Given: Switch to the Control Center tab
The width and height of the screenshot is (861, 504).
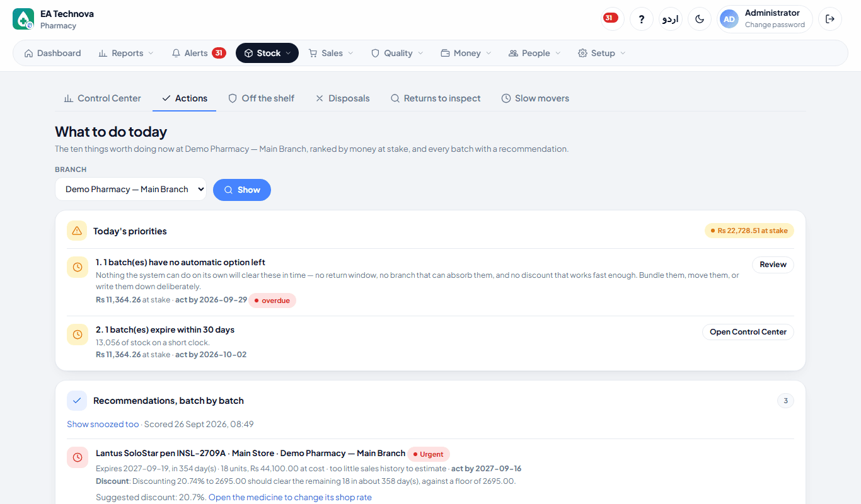Looking at the screenshot, I should click(103, 98).
